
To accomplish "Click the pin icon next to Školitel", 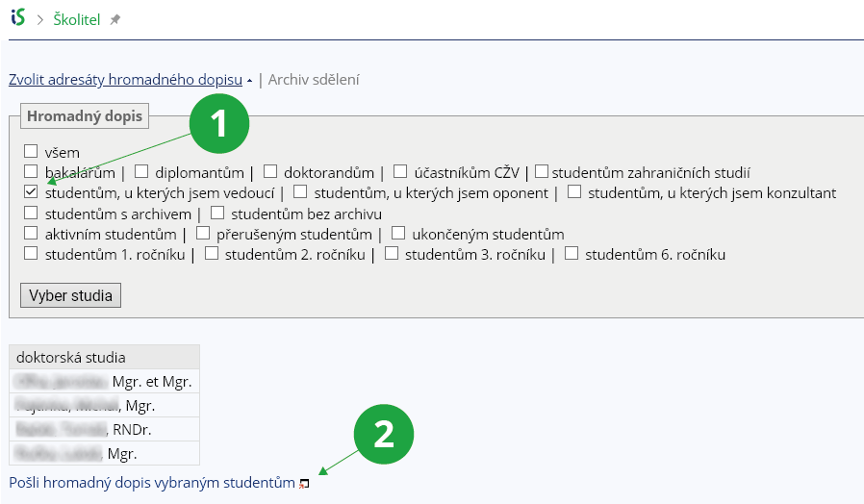I will tap(115, 19).
